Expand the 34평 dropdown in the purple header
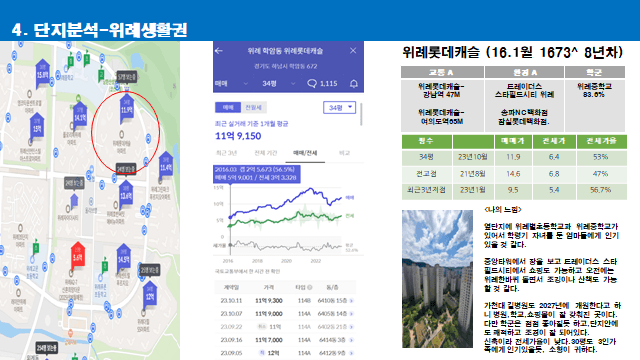 coord(278,84)
